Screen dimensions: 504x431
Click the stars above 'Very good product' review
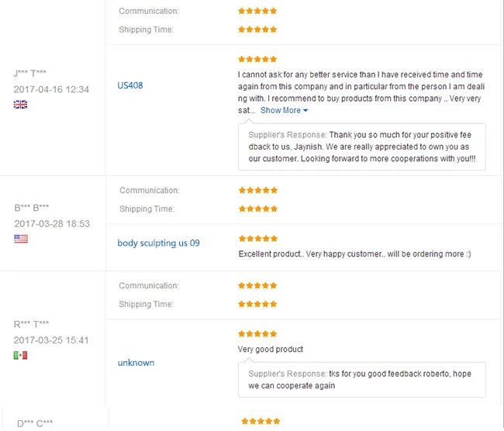(257, 334)
